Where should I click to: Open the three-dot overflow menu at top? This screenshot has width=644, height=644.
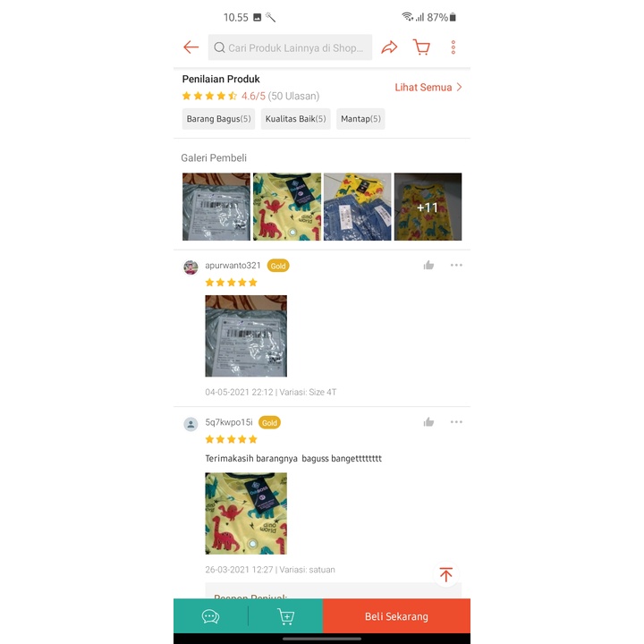(x=453, y=47)
